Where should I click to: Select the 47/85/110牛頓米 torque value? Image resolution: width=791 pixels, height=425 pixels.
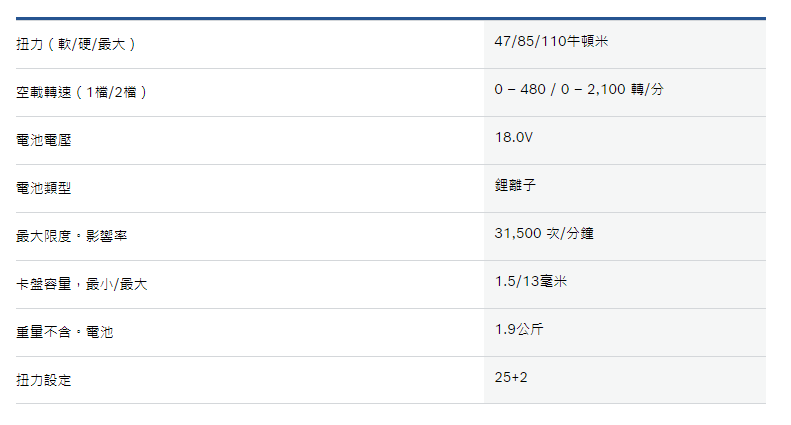[x=551, y=41]
